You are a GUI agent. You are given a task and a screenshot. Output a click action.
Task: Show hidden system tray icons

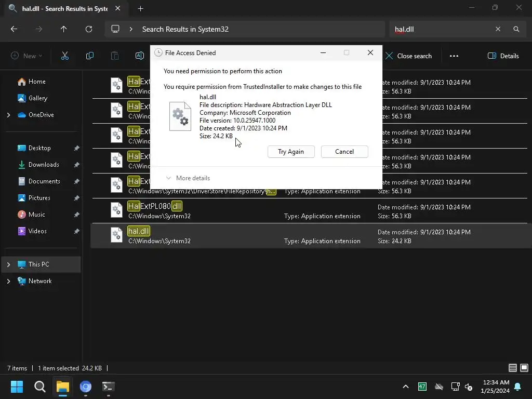click(405, 387)
